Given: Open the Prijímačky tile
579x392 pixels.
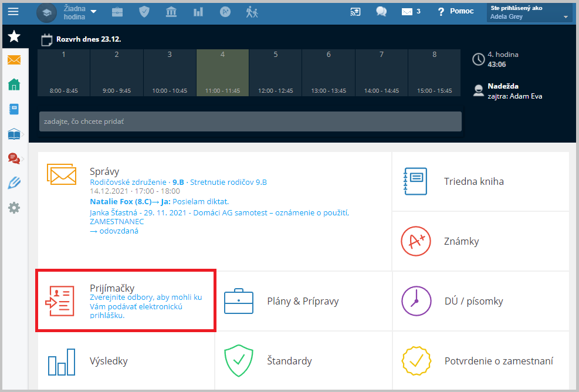Looking at the screenshot, I should pyautogui.click(x=126, y=300).
